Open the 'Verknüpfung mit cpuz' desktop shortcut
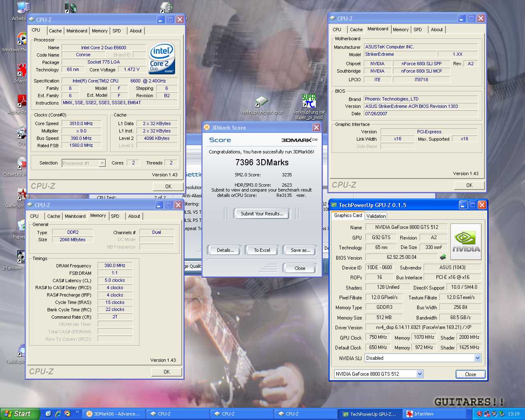 point(261,105)
